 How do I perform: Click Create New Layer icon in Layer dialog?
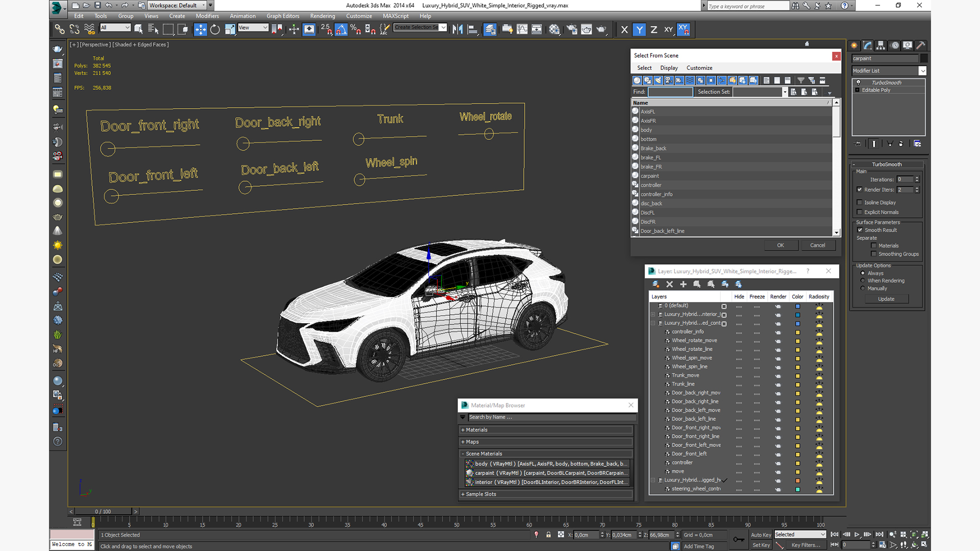tap(656, 284)
